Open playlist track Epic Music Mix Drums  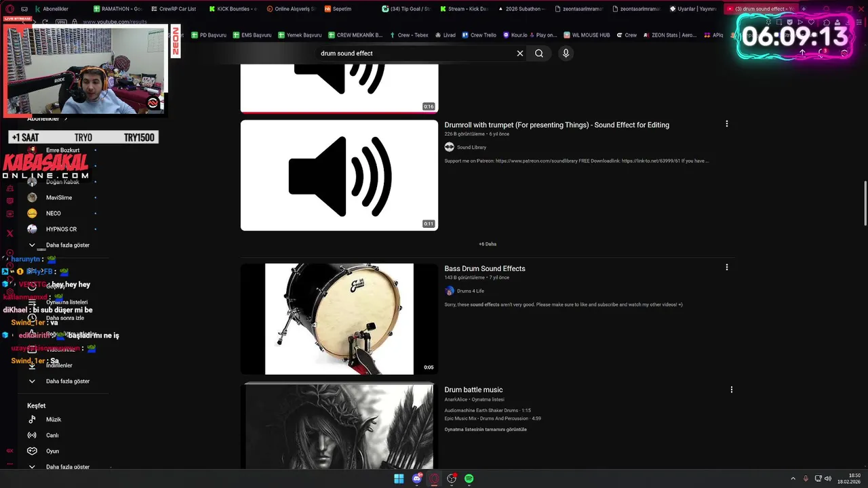(492, 418)
